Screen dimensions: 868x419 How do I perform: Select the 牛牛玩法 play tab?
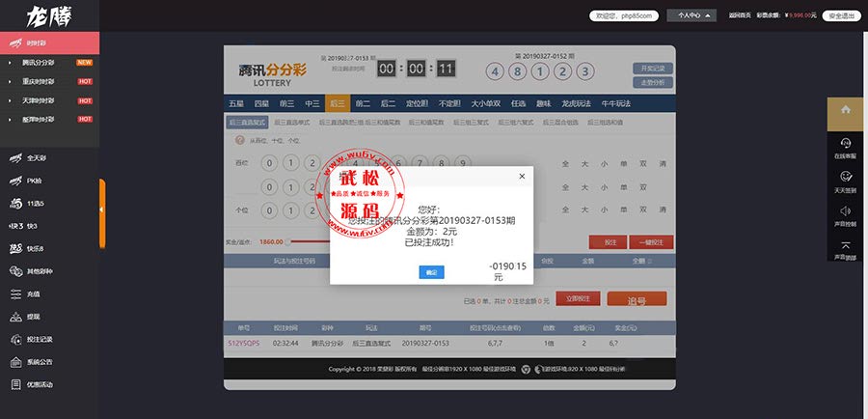(615, 103)
